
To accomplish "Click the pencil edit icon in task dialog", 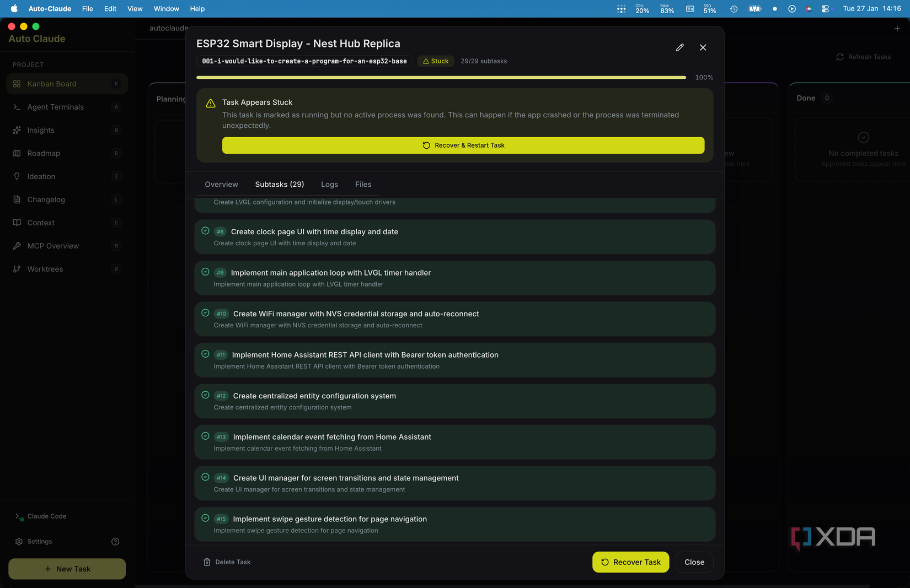I will click(679, 47).
